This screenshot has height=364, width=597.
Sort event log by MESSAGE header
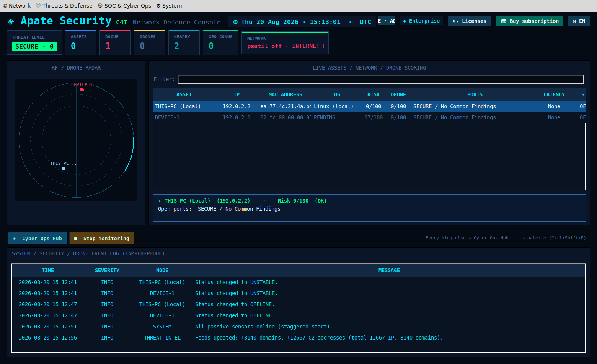click(x=389, y=270)
